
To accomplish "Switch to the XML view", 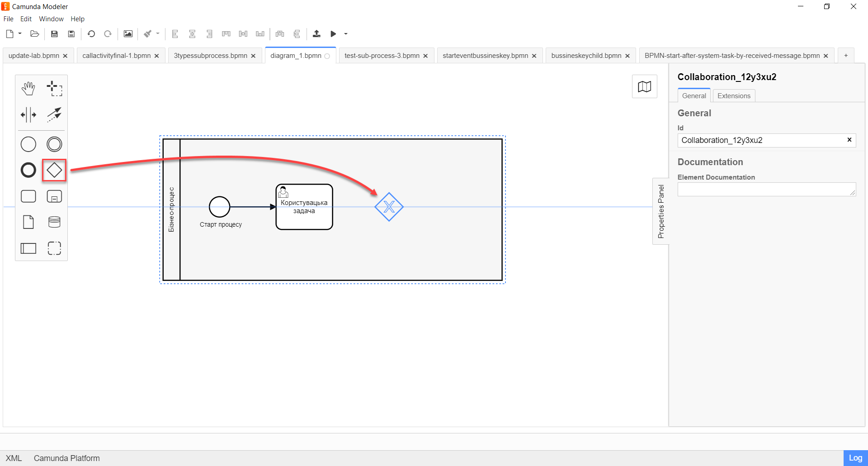I will tap(14, 458).
